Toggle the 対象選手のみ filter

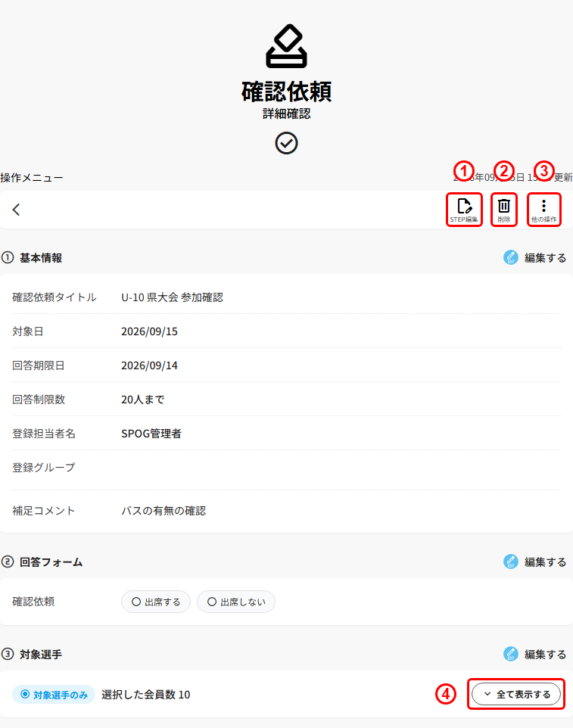coord(54,695)
